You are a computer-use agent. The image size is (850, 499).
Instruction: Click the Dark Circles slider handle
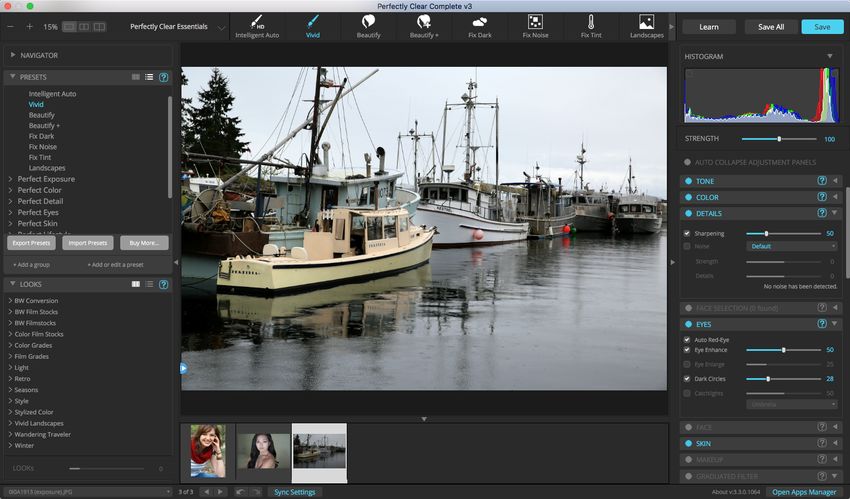coord(768,379)
